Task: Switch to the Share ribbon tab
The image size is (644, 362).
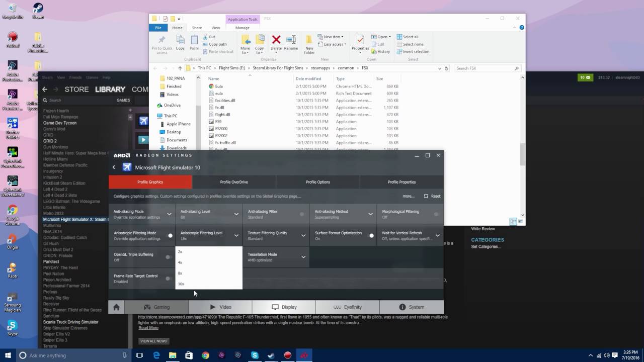Action: 197,28
